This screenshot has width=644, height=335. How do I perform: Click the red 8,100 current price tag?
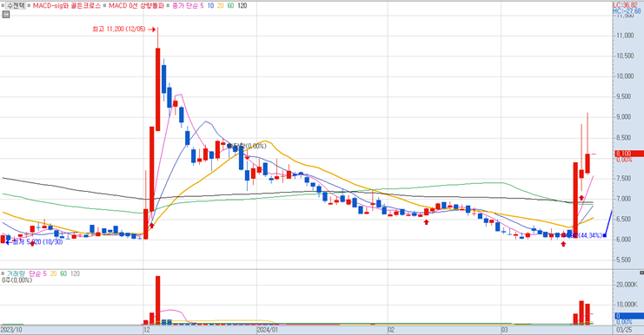[629, 154]
